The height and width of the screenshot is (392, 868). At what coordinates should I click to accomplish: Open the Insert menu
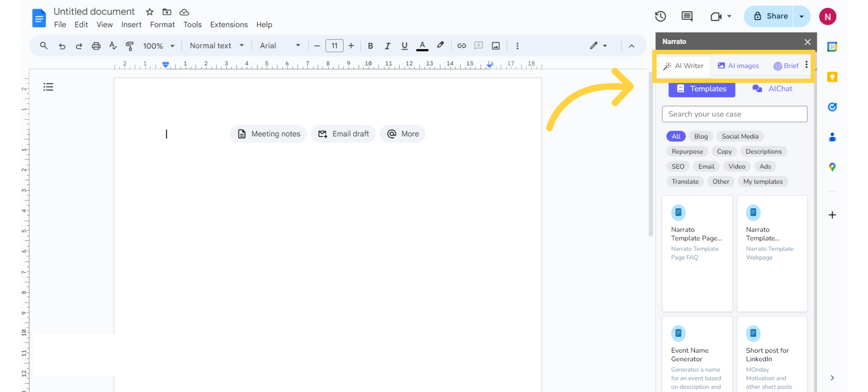tap(131, 24)
